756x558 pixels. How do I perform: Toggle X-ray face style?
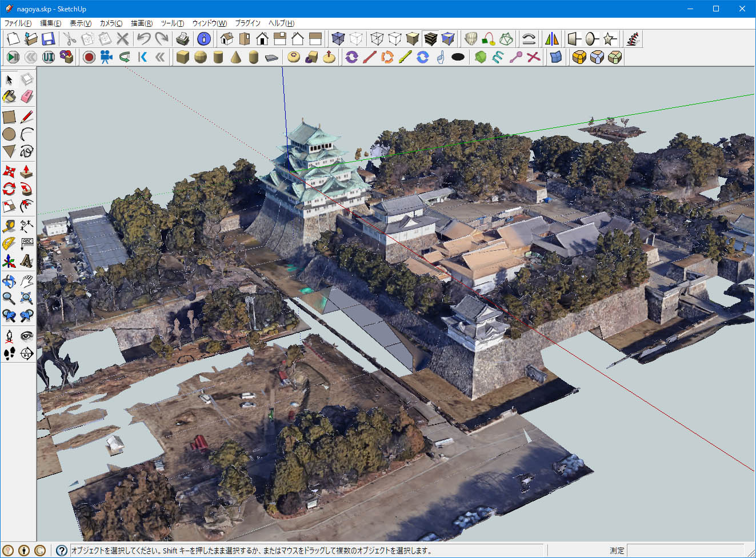tap(338, 39)
